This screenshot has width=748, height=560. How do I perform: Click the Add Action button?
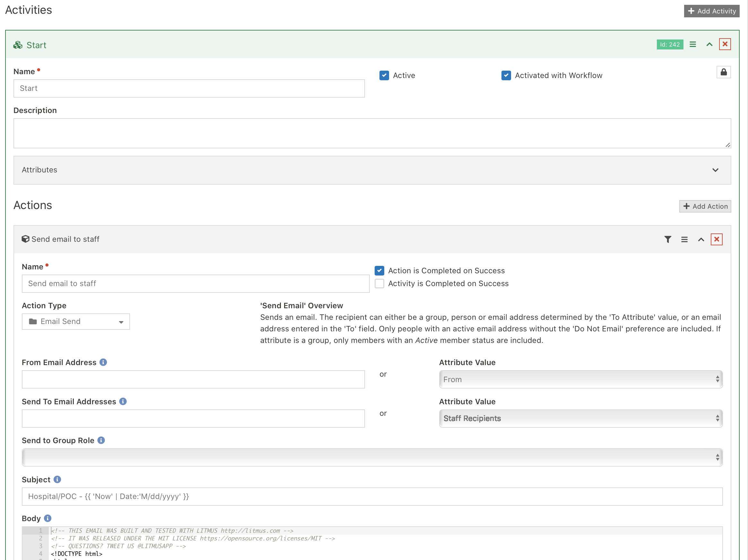coord(705,206)
